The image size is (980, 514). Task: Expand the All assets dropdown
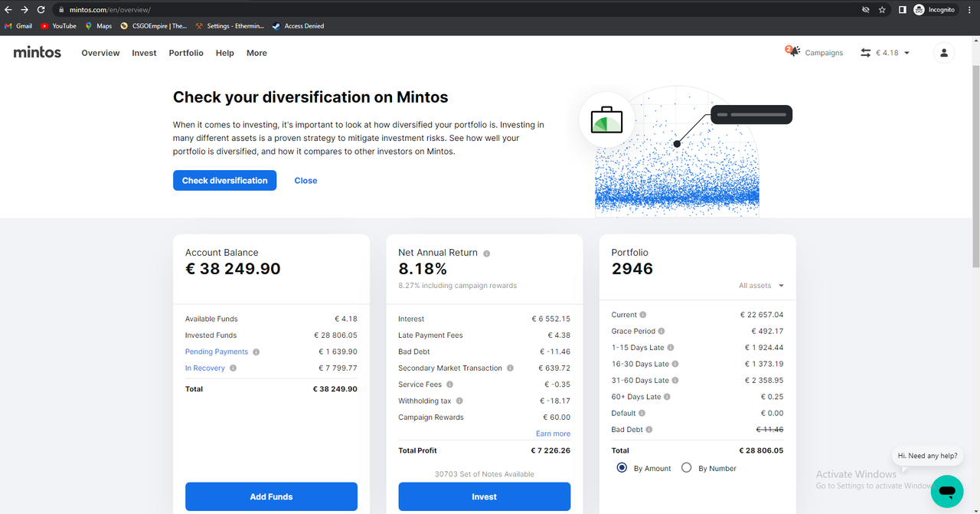[761, 286]
